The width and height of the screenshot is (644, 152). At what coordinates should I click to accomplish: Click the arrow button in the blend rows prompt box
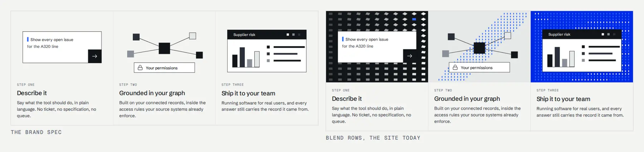tap(410, 56)
